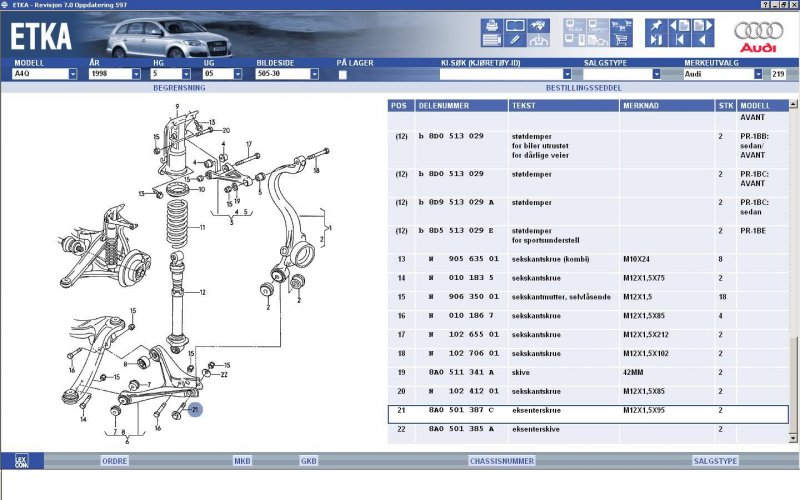800x500 pixels.
Task: Click the world map icon
Action: point(540,25)
